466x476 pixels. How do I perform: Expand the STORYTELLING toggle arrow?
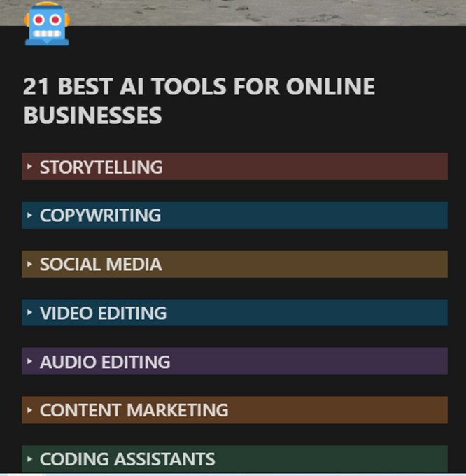[29, 167]
